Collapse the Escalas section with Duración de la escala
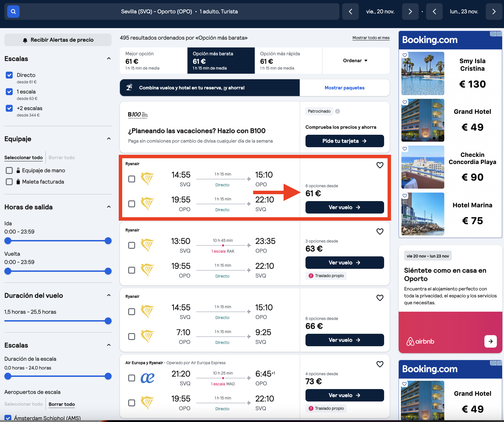This screenshot has height=422, width=504. click(x=109, y=345)
